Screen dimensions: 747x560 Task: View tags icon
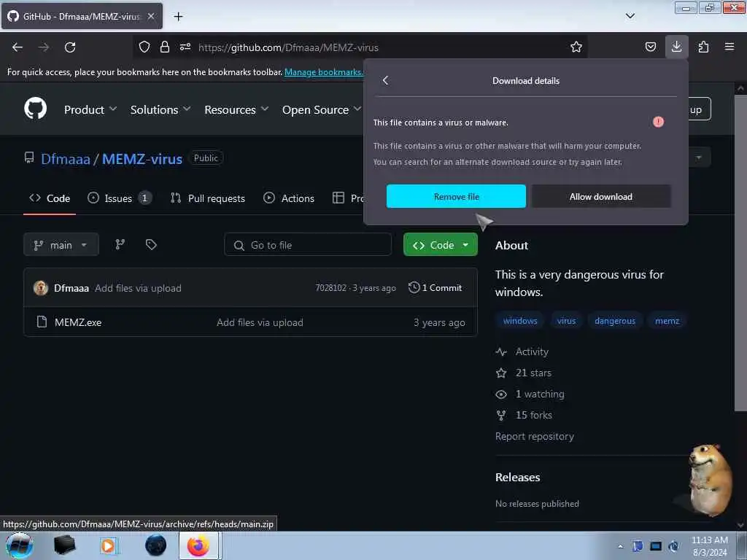click(151, 244)
